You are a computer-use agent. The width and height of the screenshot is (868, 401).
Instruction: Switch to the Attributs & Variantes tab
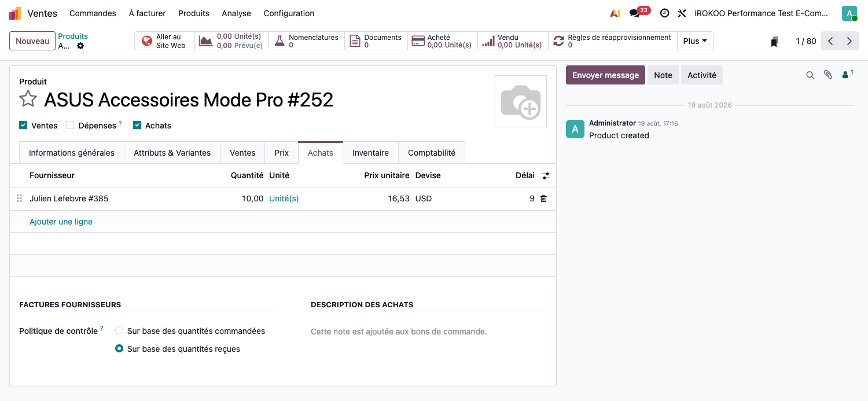(172, 153)
